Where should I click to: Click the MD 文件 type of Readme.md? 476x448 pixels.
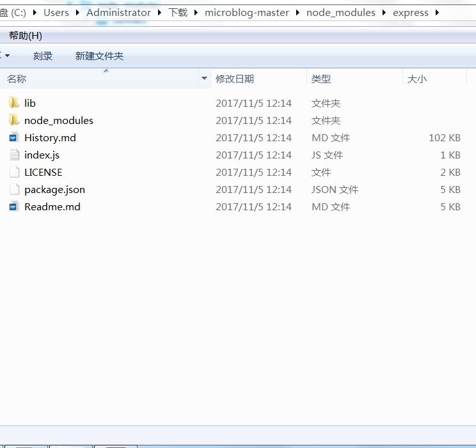click(331, 207)
